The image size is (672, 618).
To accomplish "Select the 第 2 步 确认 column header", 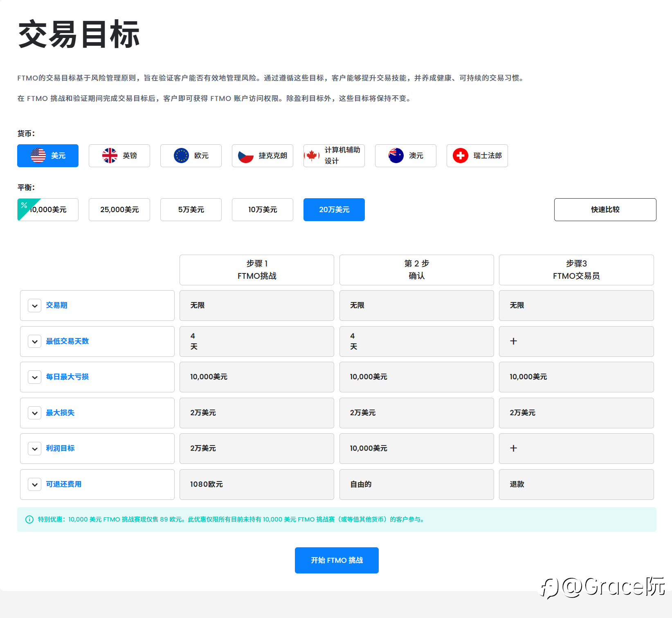I will pos(417,270).
